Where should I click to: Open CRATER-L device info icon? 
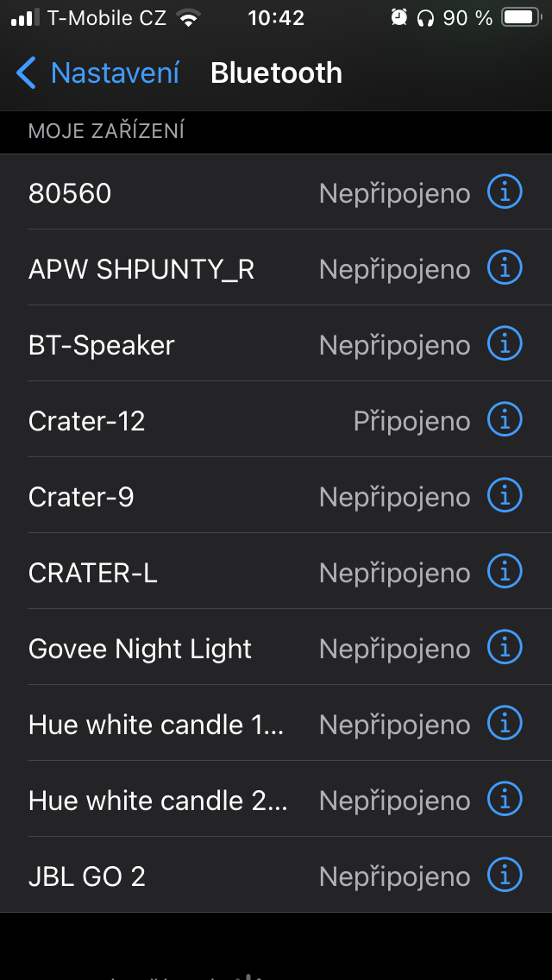tap(505, 572)
